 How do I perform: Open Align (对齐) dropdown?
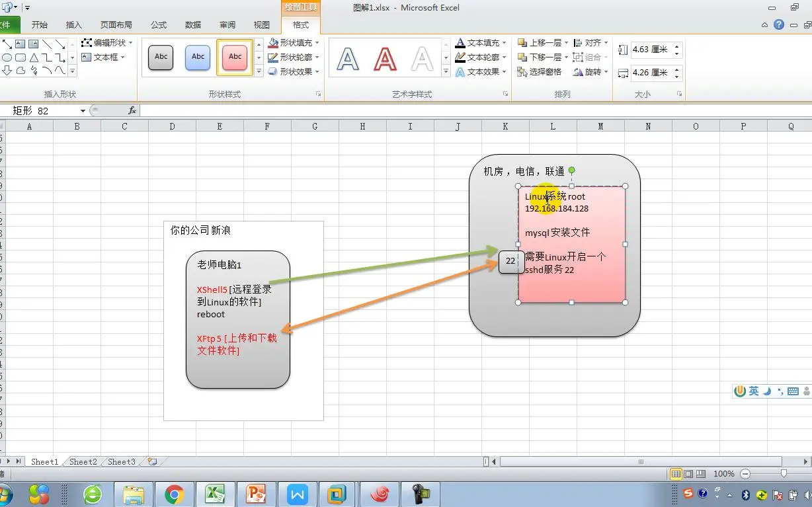pyautogui.click(x=591, y=42)
